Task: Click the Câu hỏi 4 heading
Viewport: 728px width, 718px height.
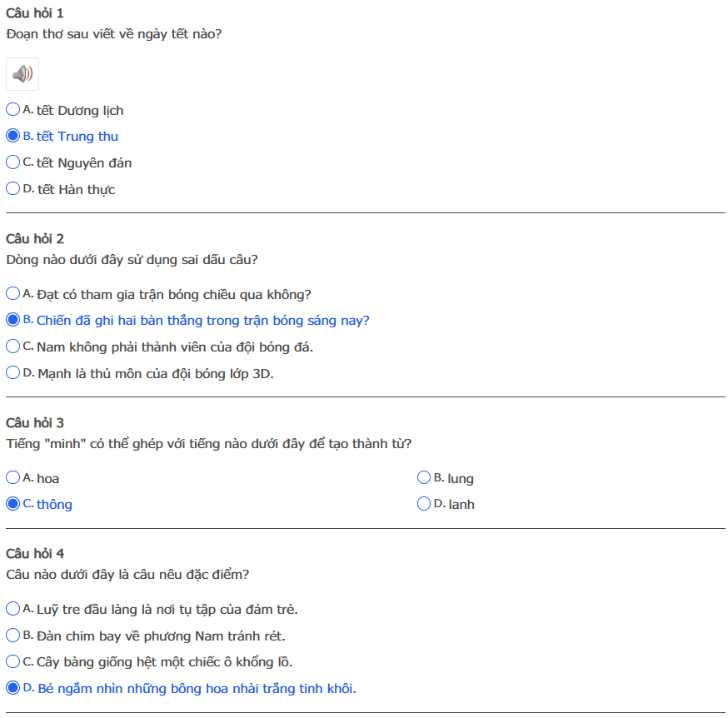Action: (35, 554)
